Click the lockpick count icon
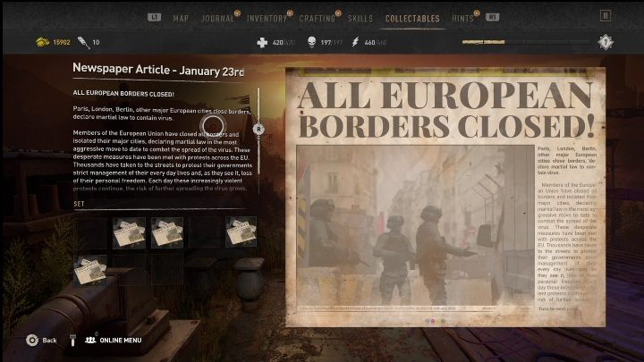The height and width of the screenshot is (362, 644). coord(83,42)
